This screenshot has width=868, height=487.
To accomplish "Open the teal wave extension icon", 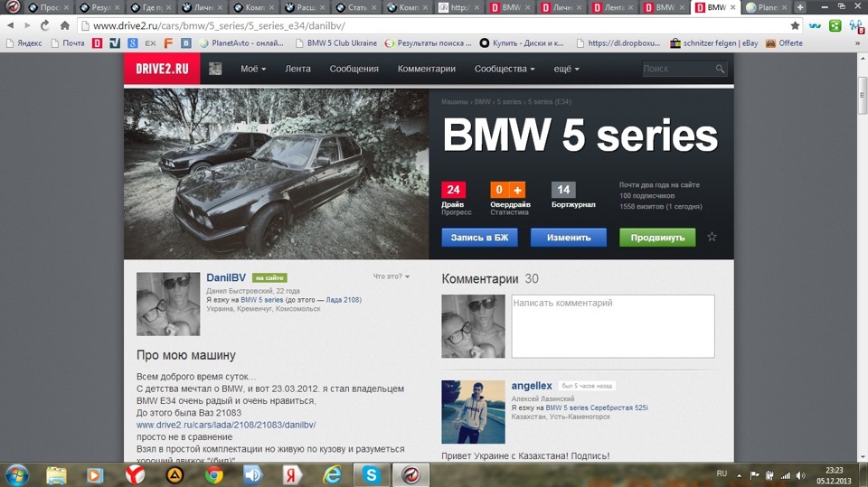I will pos(815,25).
